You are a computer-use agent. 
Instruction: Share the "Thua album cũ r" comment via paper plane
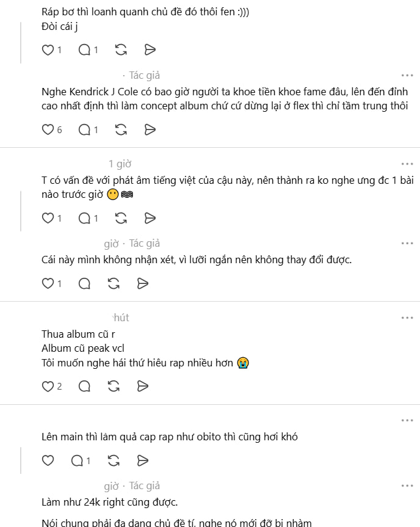143,386
